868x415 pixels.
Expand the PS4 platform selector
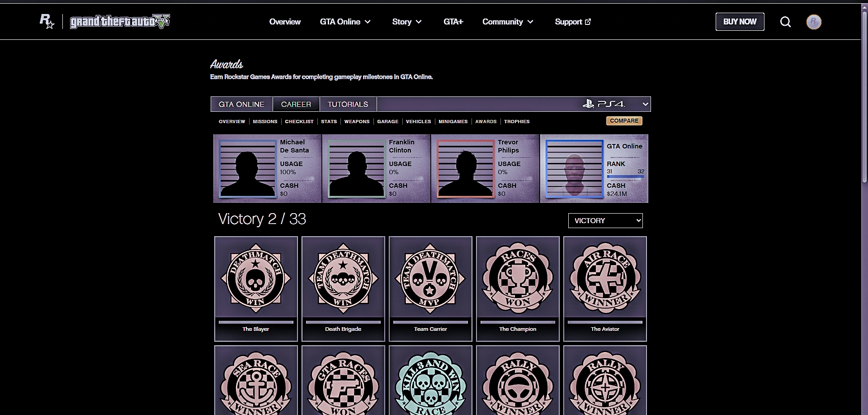pos(615,104)
